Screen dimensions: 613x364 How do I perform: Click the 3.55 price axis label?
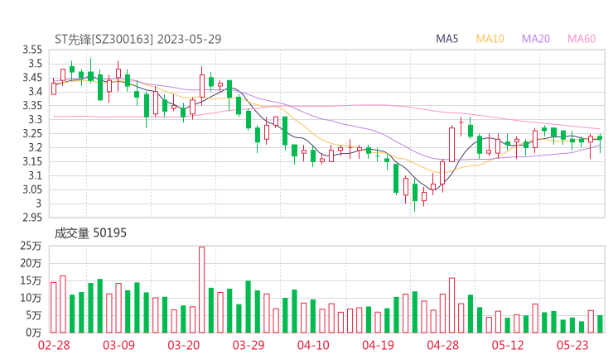[32, 50]
